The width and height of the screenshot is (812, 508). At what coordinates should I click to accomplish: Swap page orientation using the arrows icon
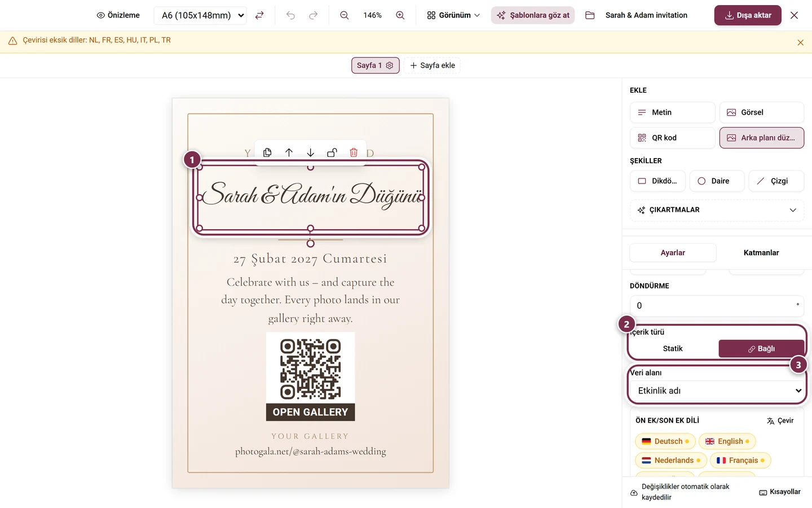point(259,15)
